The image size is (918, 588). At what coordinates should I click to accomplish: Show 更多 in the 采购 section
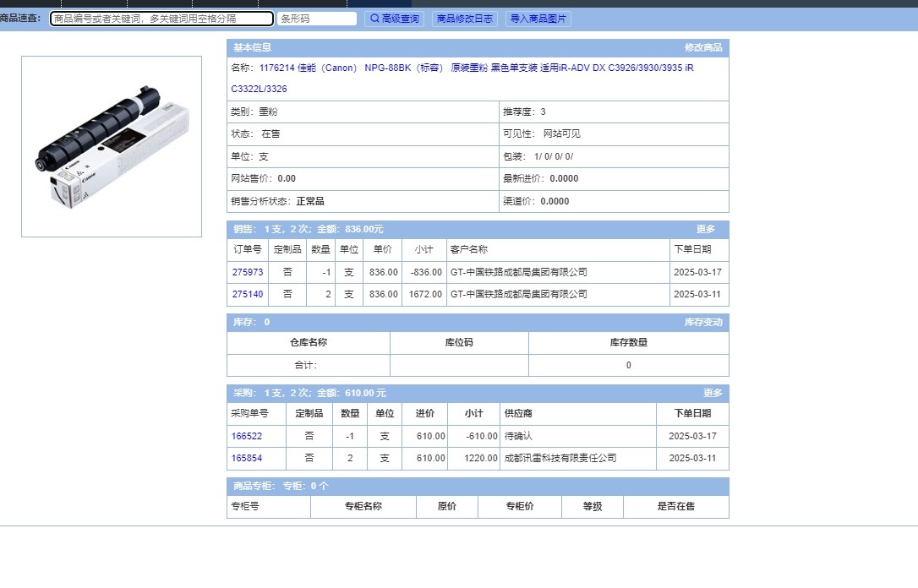713,393
